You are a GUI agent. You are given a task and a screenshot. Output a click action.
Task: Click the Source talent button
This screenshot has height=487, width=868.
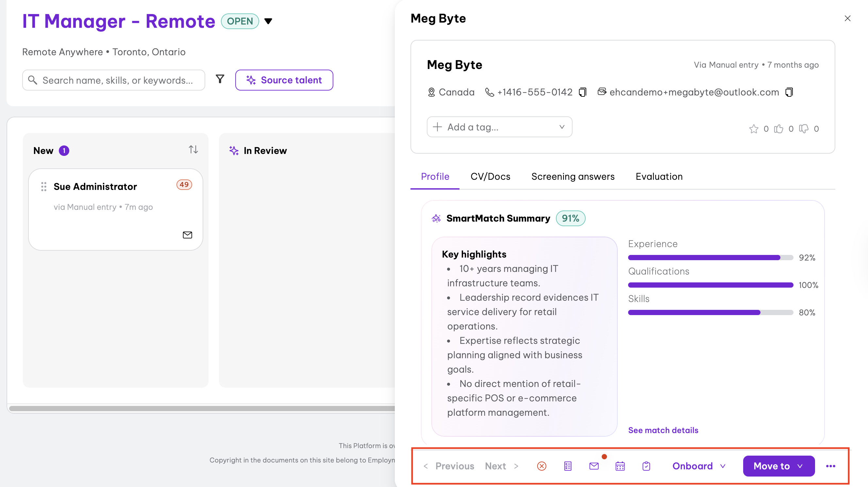pyautogui.click(x=284, y=80)
